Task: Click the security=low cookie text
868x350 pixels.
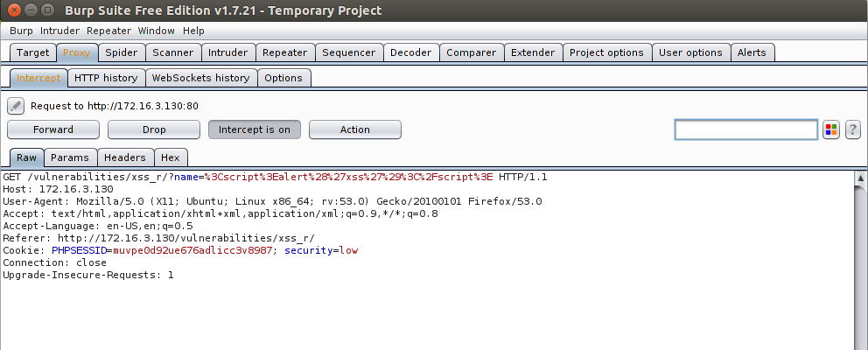Action: pos(321,250)
